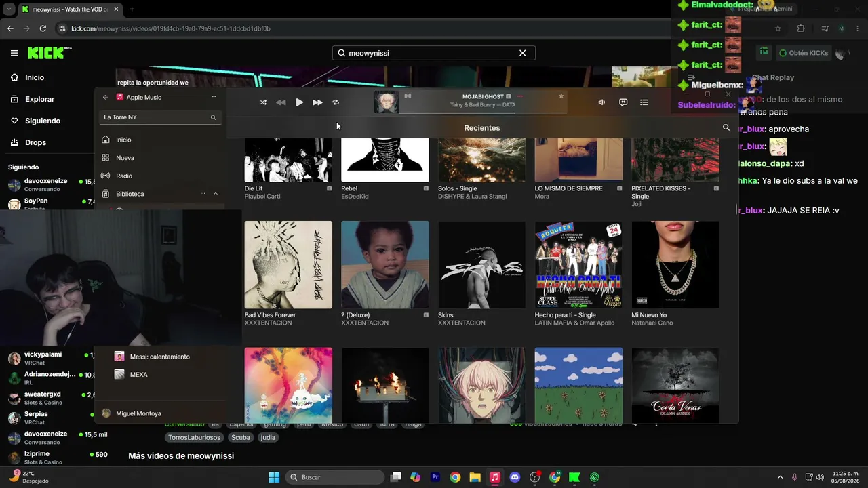This screenshot has height=488, width=868.
Task: Click the Kick search box containing meowynissi
Action: click(434, 53)
